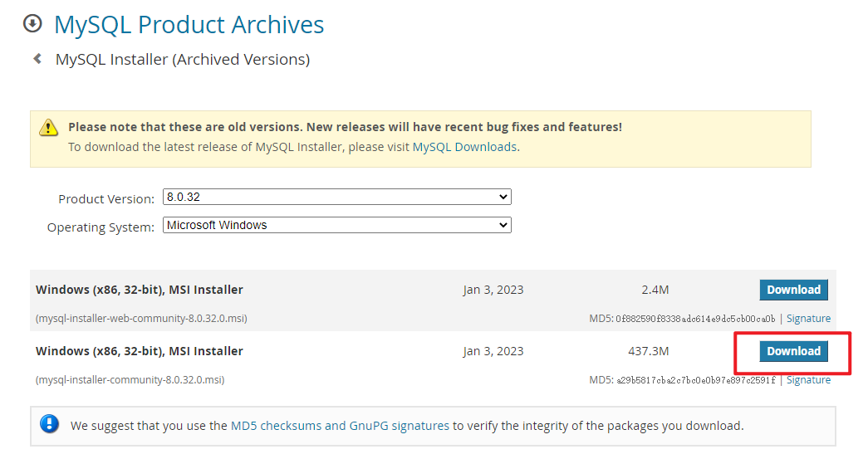Click the back chevron before MySQL Installer

tap(37, 59)
